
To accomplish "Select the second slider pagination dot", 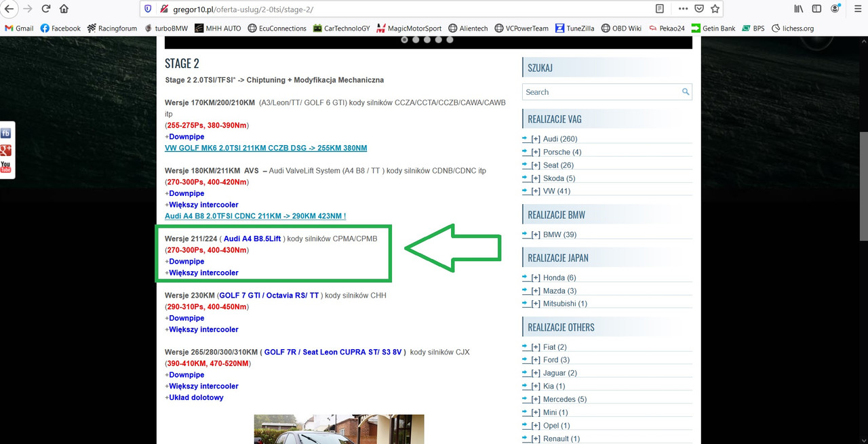I will click(x=416, y=39).
